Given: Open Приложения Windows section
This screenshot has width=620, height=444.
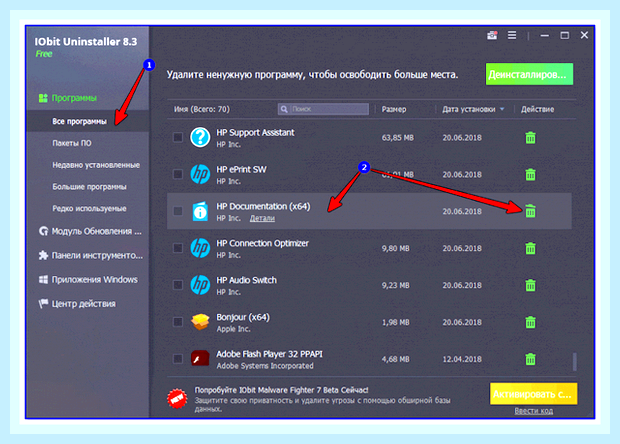Looking at the screenshot, I should 88,280.
